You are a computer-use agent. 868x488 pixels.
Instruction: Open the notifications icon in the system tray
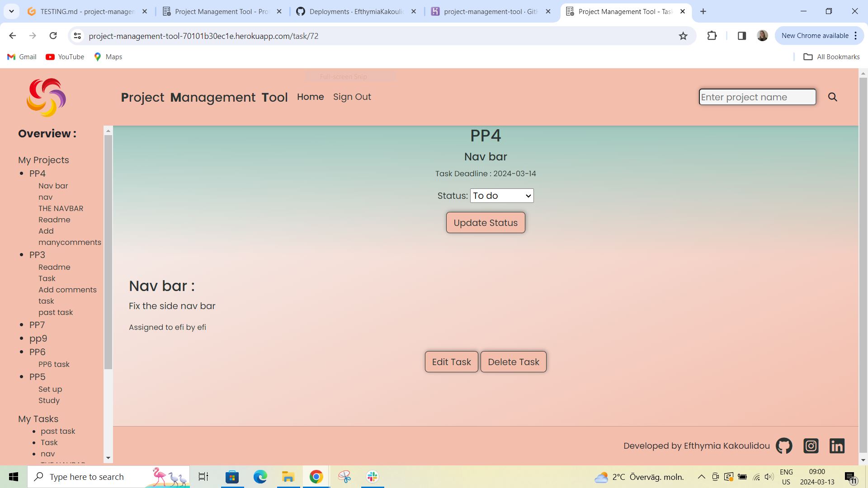click(852, 476)
